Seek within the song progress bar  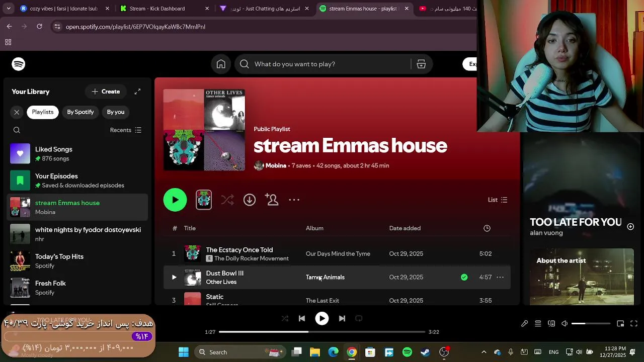(322, 332)
